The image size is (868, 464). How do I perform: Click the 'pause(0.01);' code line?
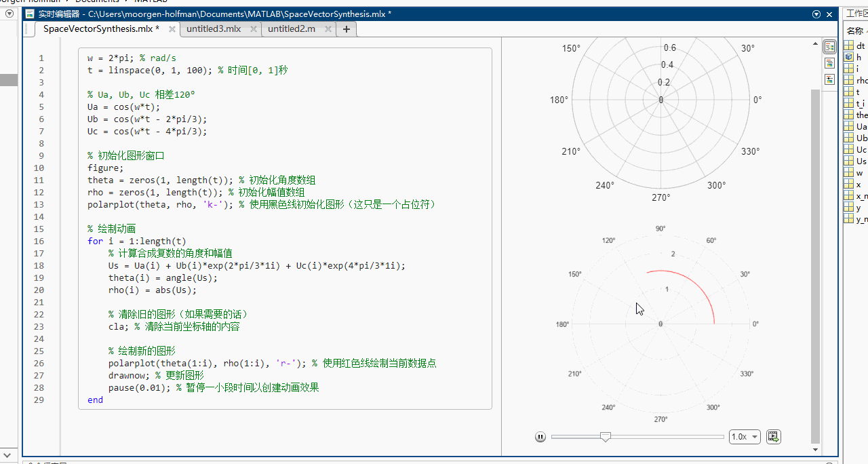[x=140, y=388]
